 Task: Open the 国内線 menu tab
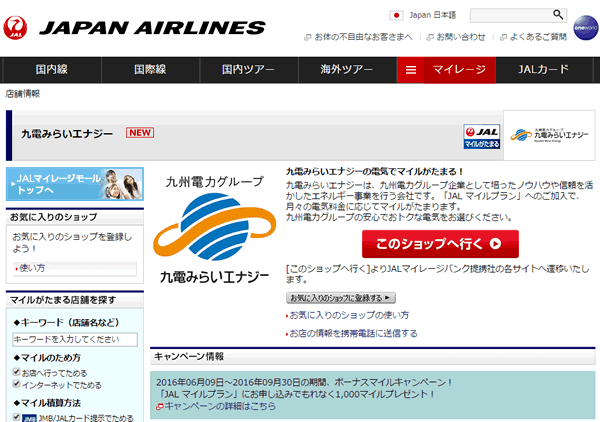tap(50, 70)
